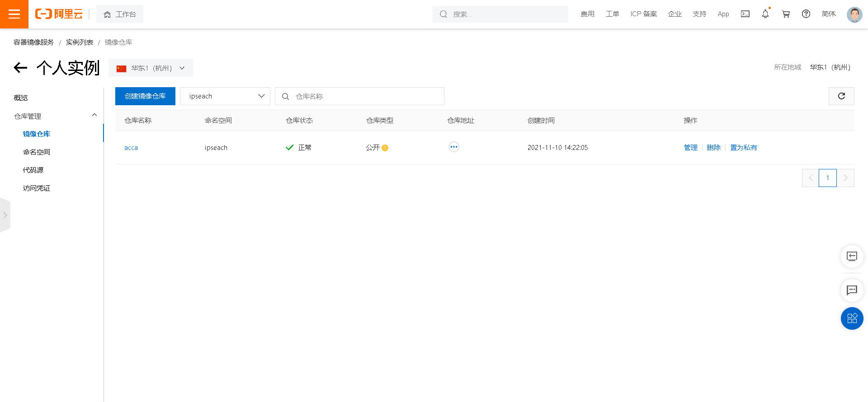
Task: Click 置为私有 for the acca repository
Action: (x=744, y=148)
